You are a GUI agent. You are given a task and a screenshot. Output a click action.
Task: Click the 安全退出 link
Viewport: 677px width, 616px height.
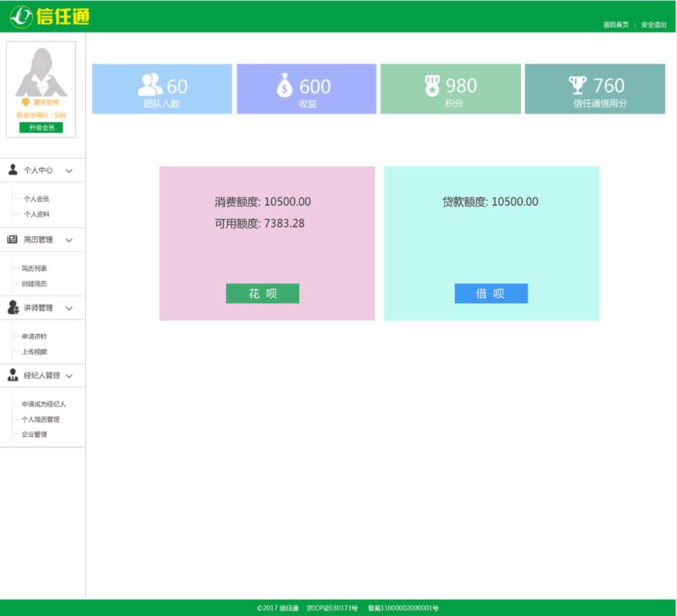(x=654, y=25)
